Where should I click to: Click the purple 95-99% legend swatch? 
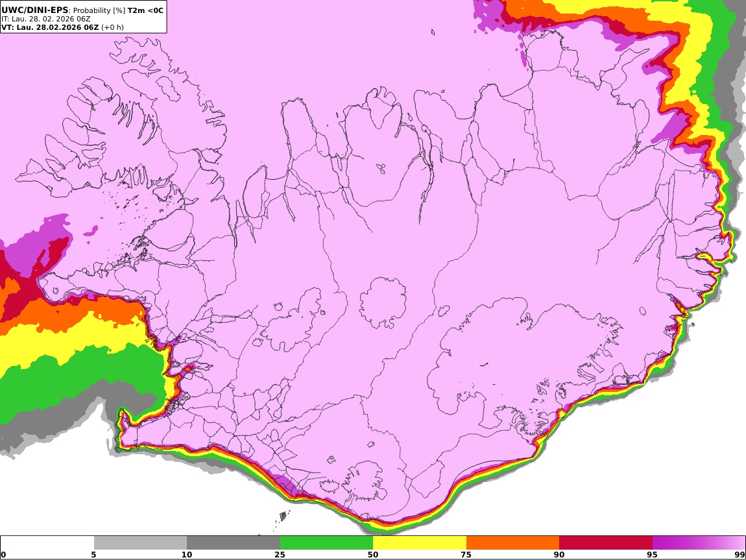pyautogui.click(x=699, y=543)
